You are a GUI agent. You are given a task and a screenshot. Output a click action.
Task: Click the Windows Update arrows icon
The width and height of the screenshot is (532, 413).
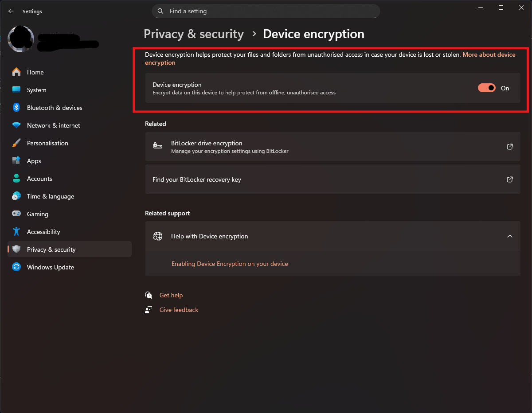pyautogui.click(x=16, y=267)
